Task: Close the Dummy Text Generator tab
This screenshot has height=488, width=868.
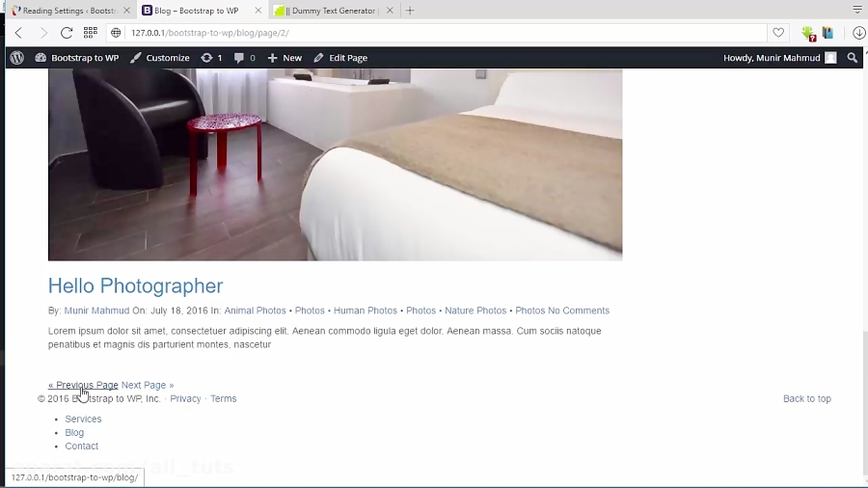Action: [x=390, y=11]
